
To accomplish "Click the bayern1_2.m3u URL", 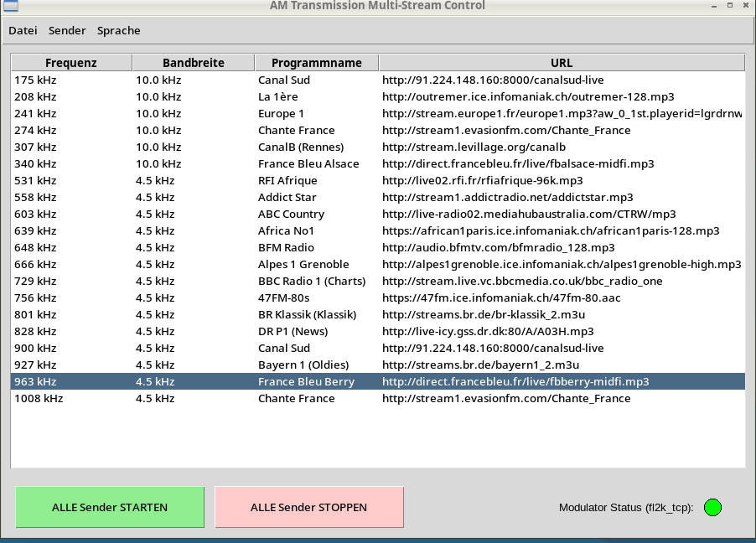I will coord(480,365).
